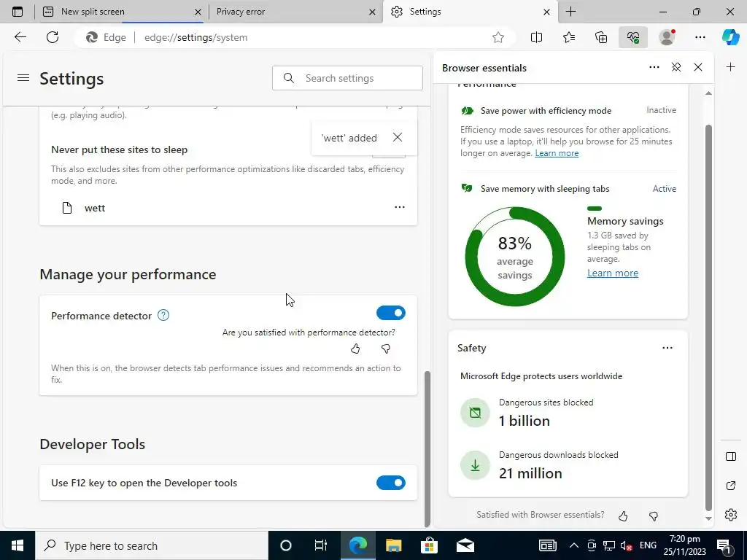Dislike Browser essentials with thumbs down
Image resolution: width=747 pixels, height=560 pixels.
click(654, 516)
